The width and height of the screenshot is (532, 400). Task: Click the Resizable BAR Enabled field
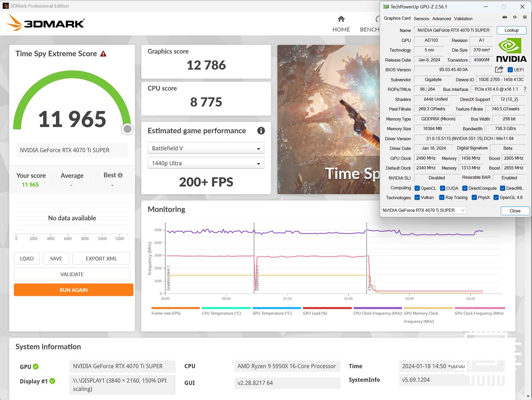509,178
